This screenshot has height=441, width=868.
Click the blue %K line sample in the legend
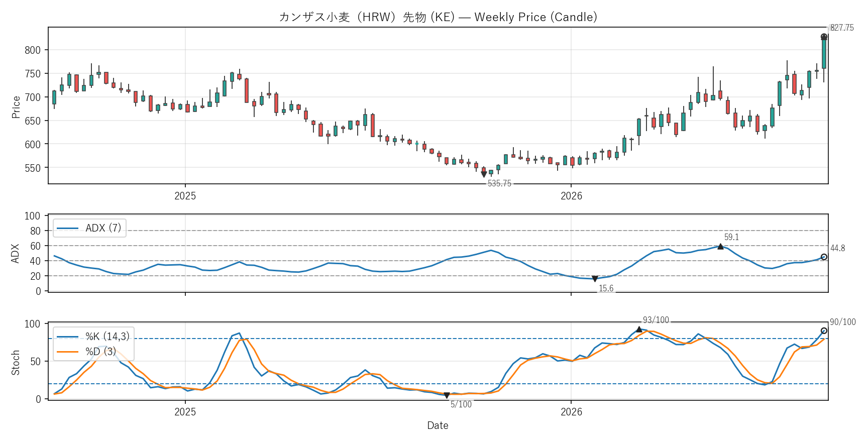68,337
